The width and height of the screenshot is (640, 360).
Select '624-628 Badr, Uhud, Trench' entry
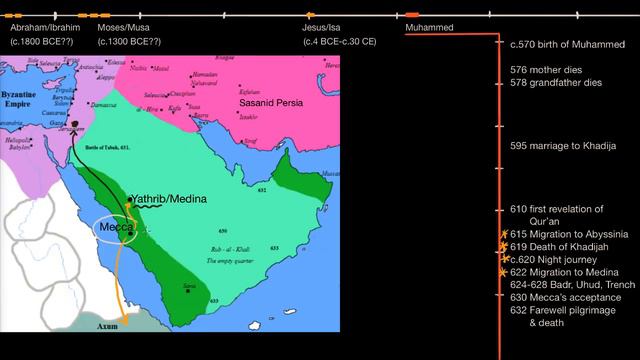point(573,285)
